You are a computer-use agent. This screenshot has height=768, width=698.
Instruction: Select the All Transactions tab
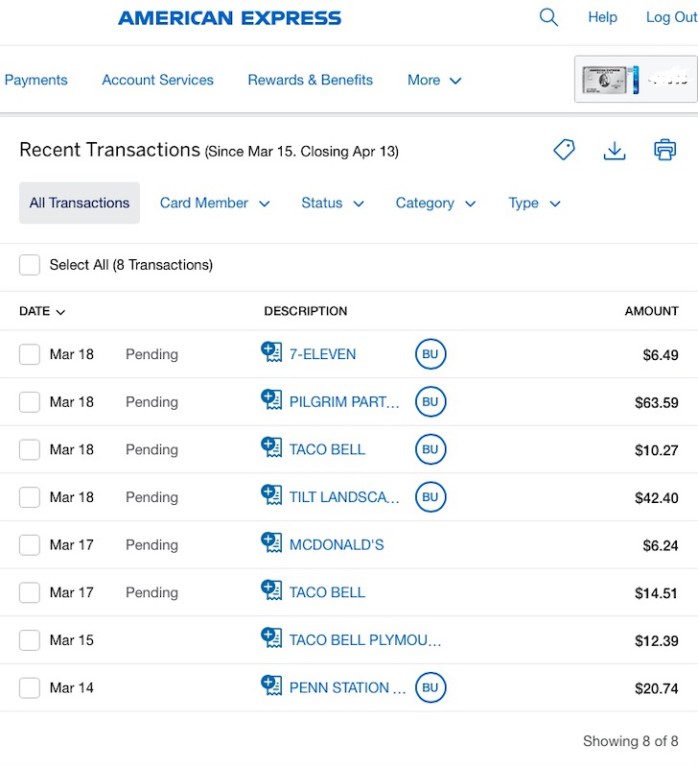pyautogui.click(x=79, y=203)
